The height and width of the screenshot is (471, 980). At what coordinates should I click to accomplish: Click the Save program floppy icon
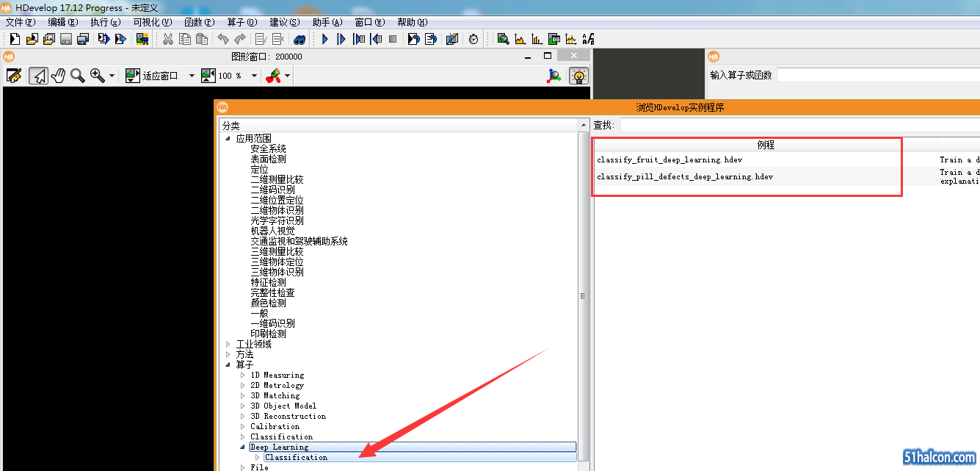coord(66,39)
